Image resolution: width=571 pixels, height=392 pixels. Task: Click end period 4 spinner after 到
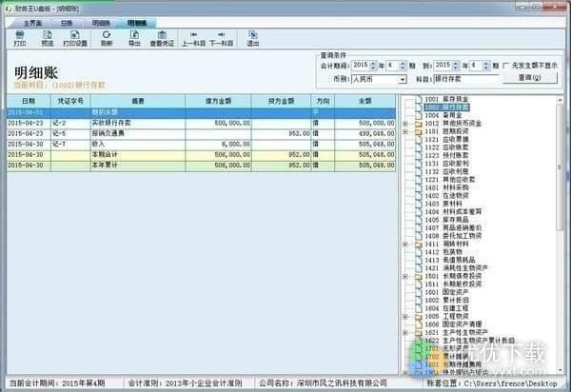485,66
